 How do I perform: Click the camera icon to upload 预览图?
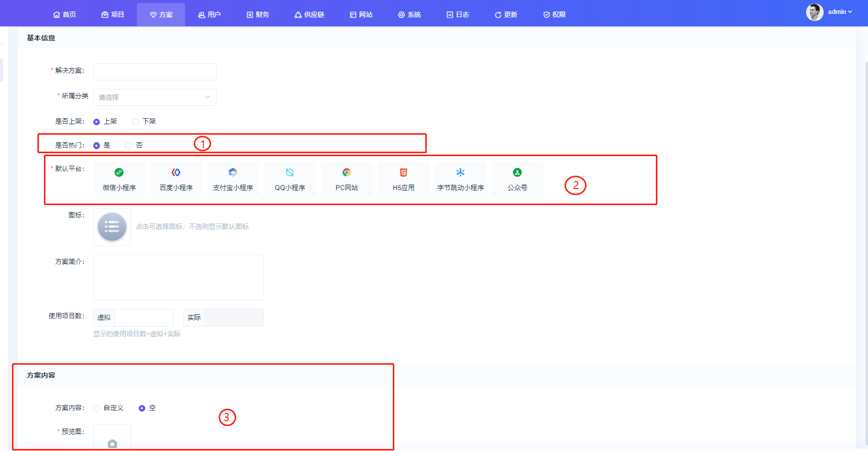tap(112, 443)
